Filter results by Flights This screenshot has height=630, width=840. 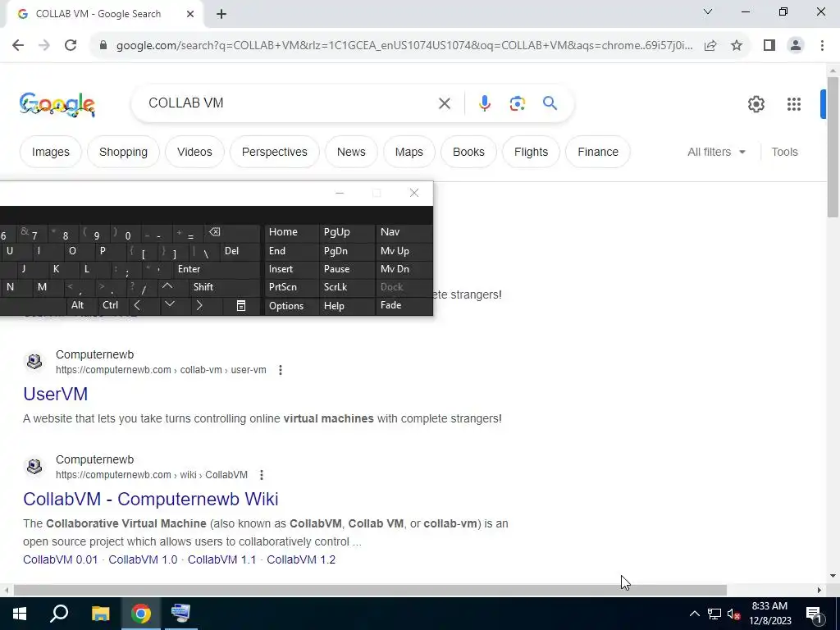pyautogui.click(x=531, y=152)
